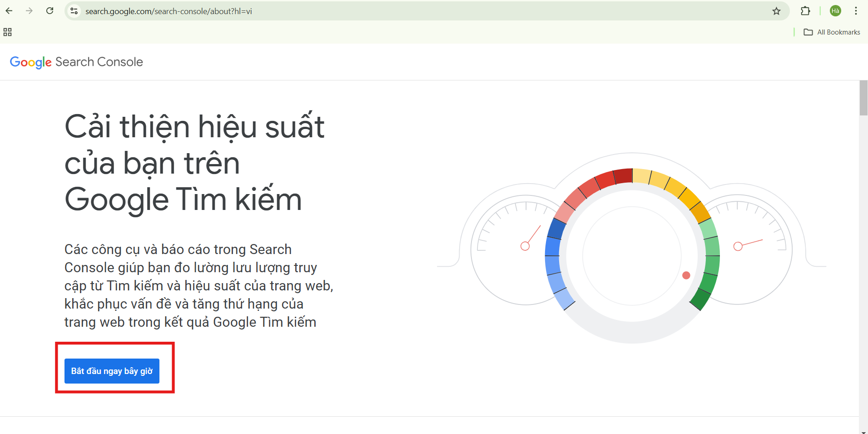Image resolution: width=868 pixels, height=434 pixels.
Task: Open the Hà profile avatar
Action: pos(835,11)
